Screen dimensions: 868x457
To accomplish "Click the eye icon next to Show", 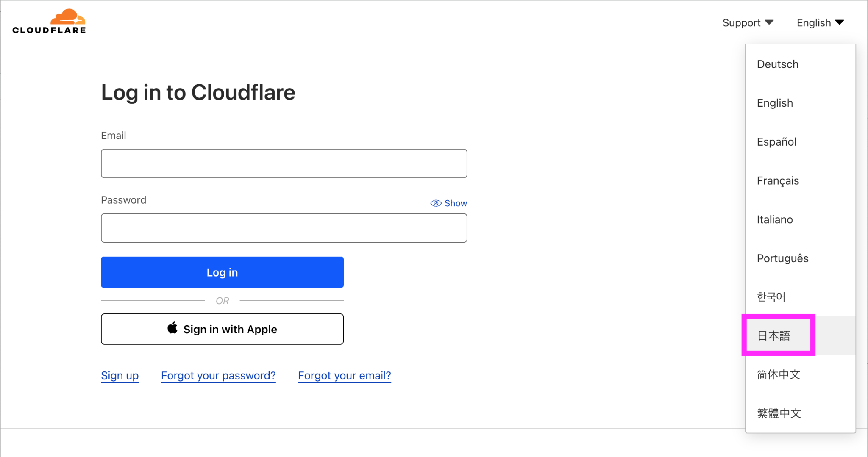I will (x=435, y=203).
